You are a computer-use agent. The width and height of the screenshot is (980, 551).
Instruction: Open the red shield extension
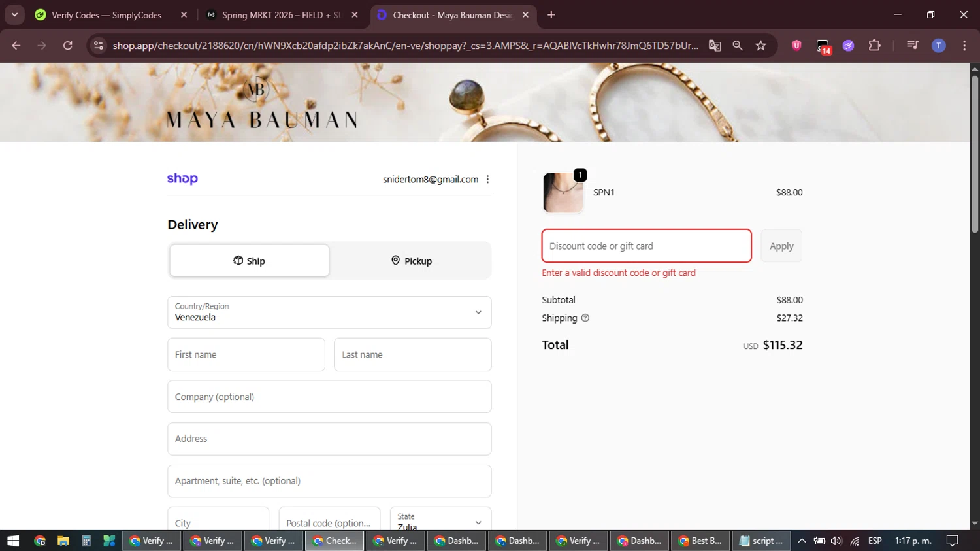coord(796,45)
